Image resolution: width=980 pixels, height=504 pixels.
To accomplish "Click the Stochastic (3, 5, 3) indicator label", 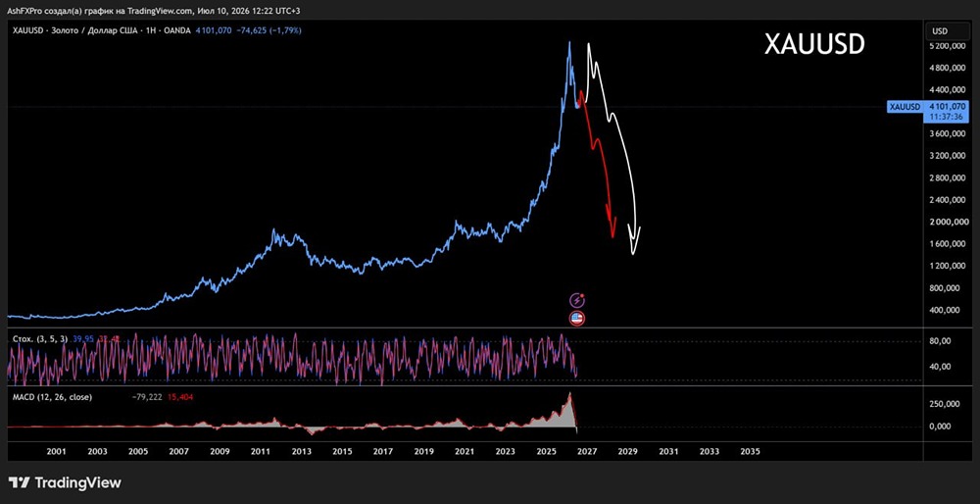I will [41, 338].
